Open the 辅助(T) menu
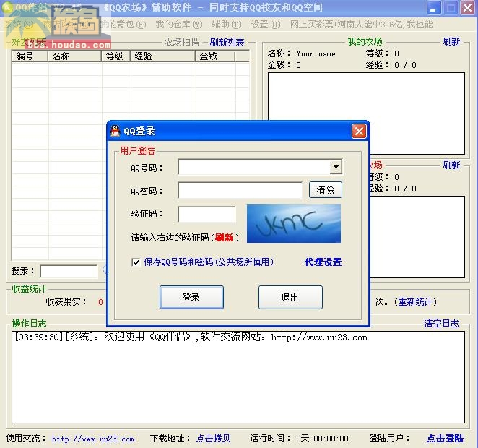The height and width of the screenshot is (448, 478). 227,25
